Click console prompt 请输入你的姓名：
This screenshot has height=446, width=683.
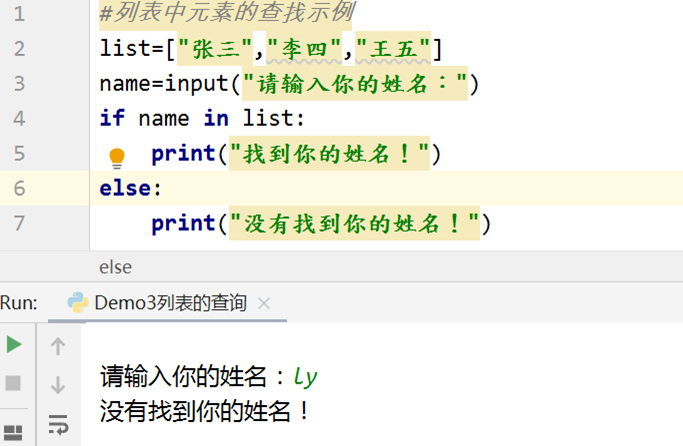point(192,376)
